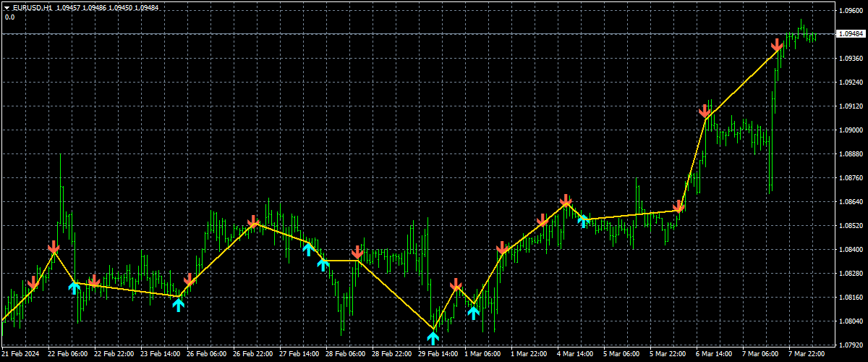Select cyan buy arrow right after 22 Feb 06:00
868x362 pixels.
point(75,287)
